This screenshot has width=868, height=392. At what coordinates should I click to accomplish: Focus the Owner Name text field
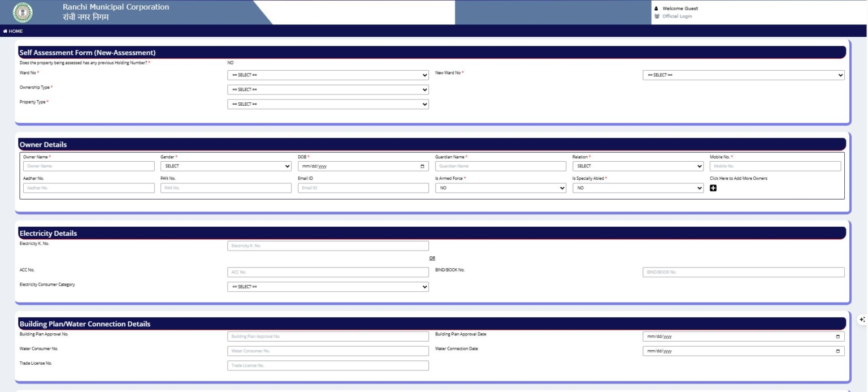[89, 166]
